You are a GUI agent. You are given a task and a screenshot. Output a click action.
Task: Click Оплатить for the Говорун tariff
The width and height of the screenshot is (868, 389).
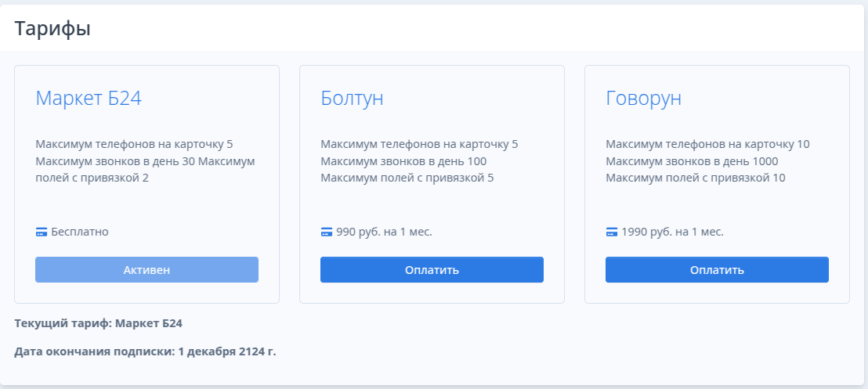(x=717, y=269)
